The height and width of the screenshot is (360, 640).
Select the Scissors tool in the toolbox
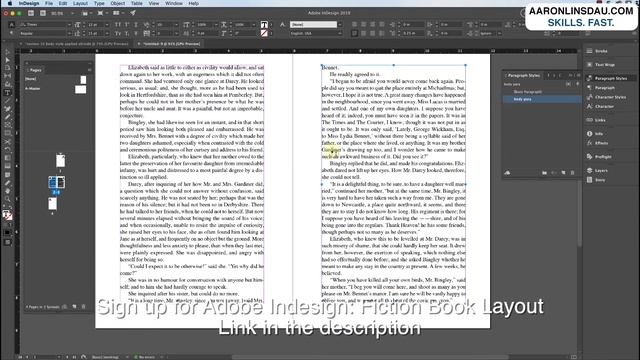[x=7, y=142]
